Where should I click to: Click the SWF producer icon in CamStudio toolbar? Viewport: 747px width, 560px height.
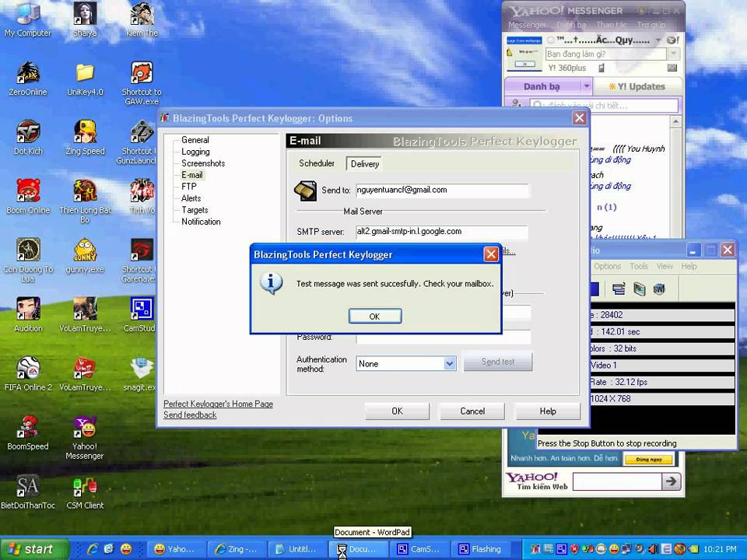pyautogui.click(x=658, y=289)
